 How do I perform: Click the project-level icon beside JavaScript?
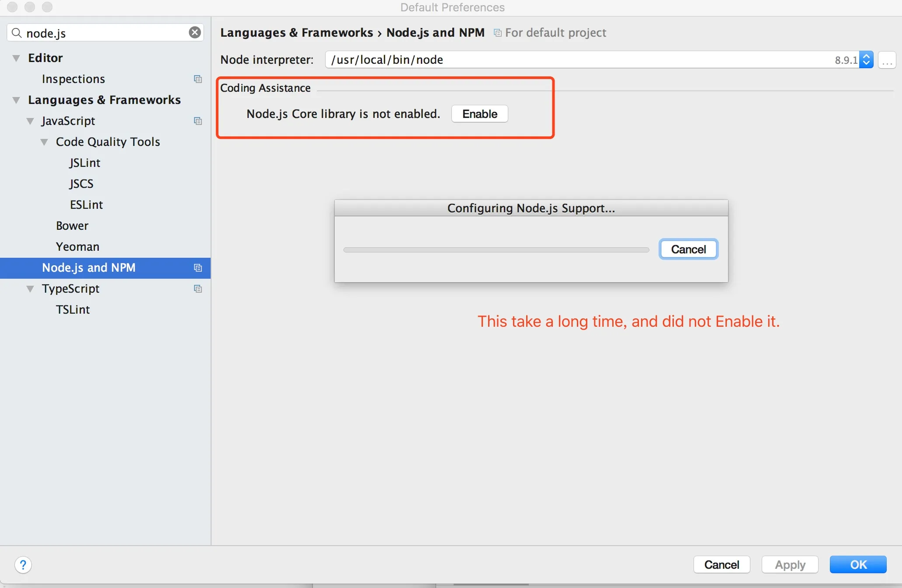point(198,121)
